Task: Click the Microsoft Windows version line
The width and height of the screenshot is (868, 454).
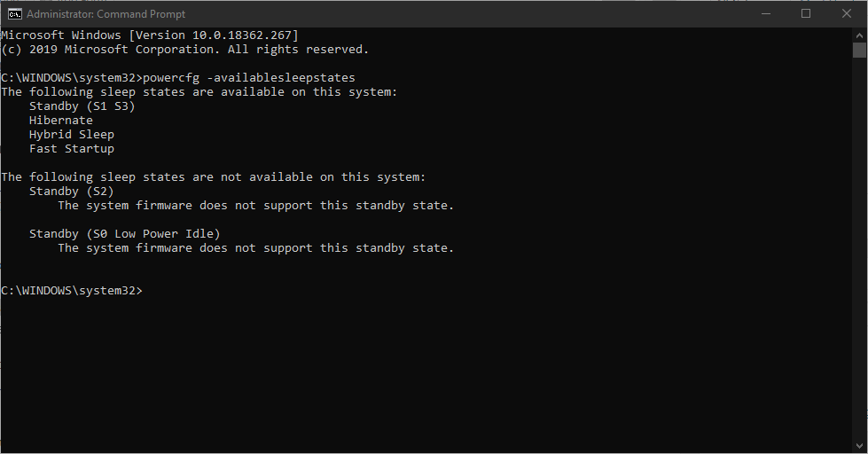Action: coord(150,35)
